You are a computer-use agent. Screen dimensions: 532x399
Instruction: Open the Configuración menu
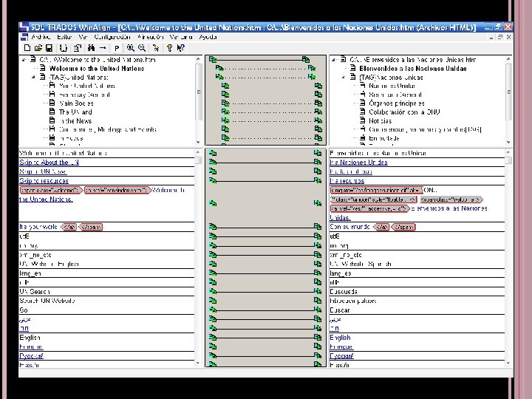pos(112,37)
